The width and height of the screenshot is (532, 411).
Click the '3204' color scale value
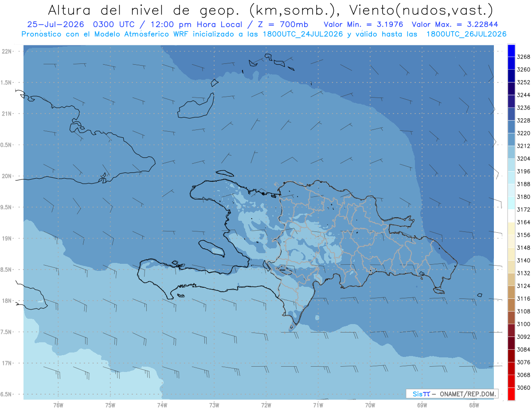coord(524,159)
